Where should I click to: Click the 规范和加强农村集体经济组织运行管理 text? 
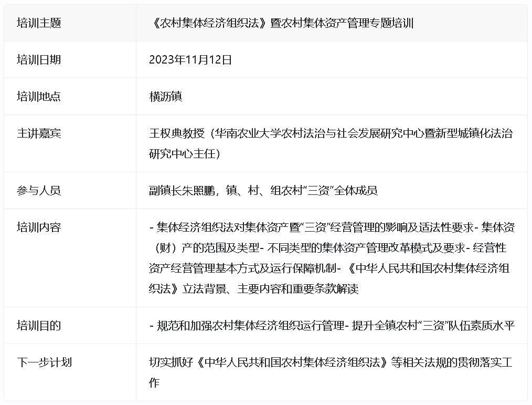[x=250, y=326]
